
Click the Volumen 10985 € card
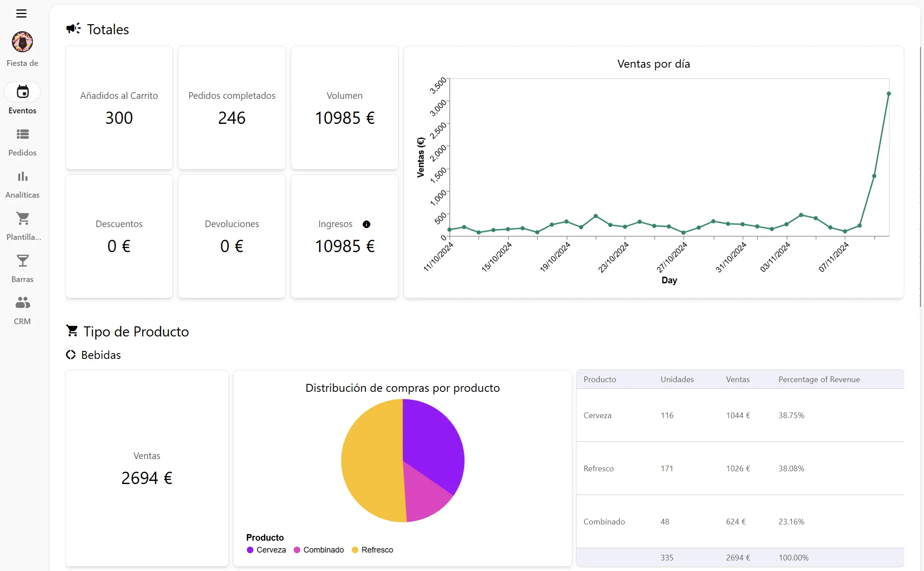click(345, 108)
